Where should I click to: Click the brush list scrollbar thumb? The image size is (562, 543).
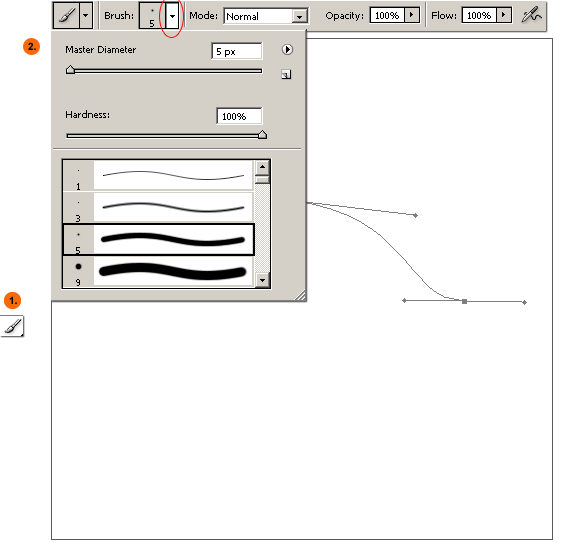(x=262, y=179)
